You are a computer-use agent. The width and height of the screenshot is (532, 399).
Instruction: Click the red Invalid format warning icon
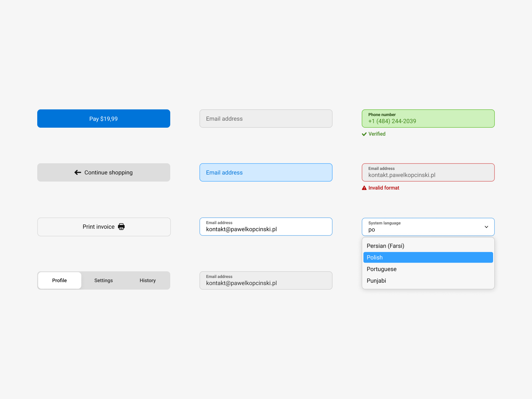click(x=364, y=188)
